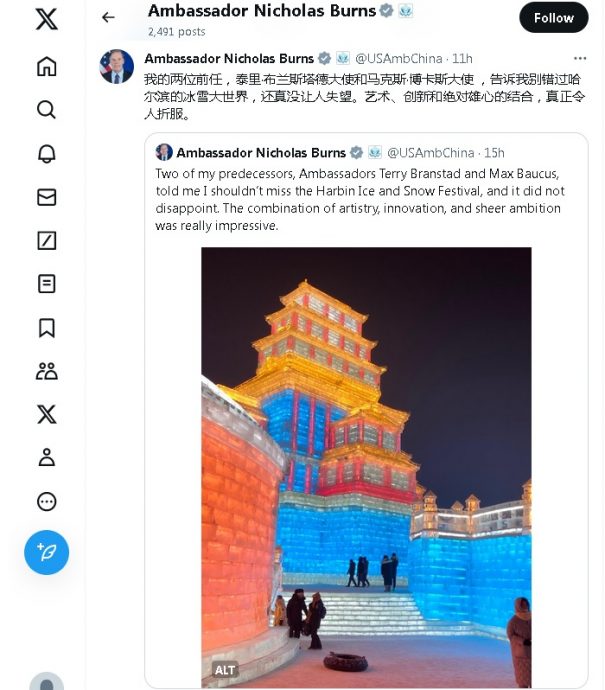The height and width of the screenshot is (690, 605).
Task: Open the Harbin ice castle photo
Action: click(366, 467)
